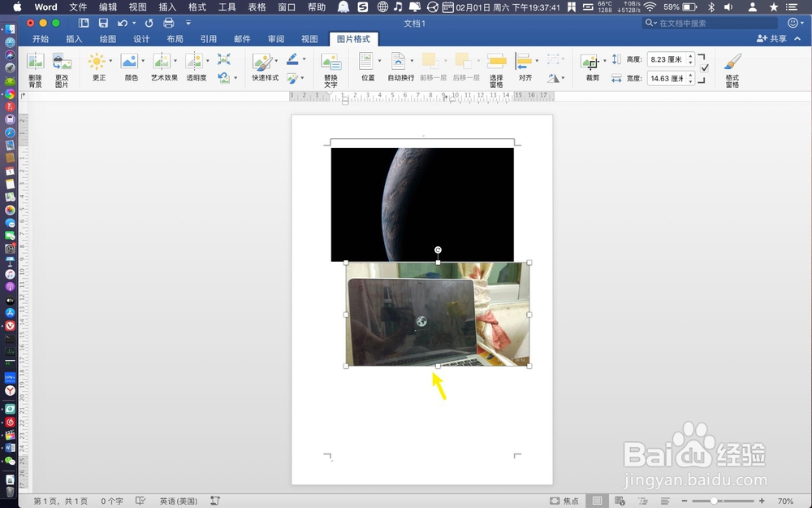Screen dimensions: 812x508
Task: Open the 布局 Layout tab
Action: pos(175,39)
